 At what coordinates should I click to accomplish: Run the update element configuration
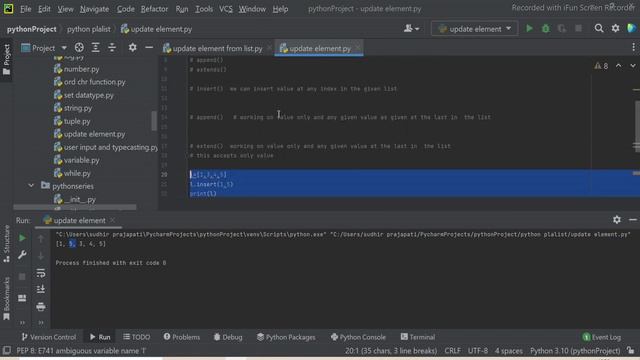coord(529,29)
